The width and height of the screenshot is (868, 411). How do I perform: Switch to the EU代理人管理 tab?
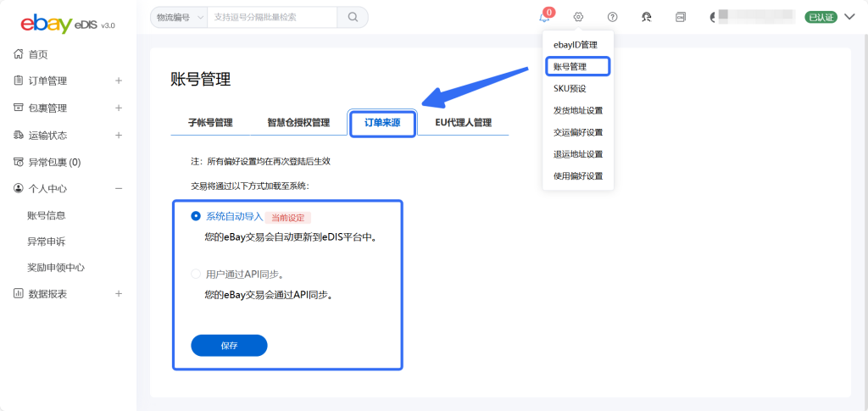[x=463, y=123]
